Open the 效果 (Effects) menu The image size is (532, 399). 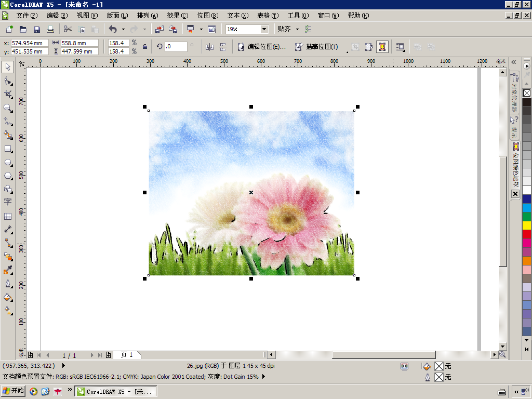177,16
